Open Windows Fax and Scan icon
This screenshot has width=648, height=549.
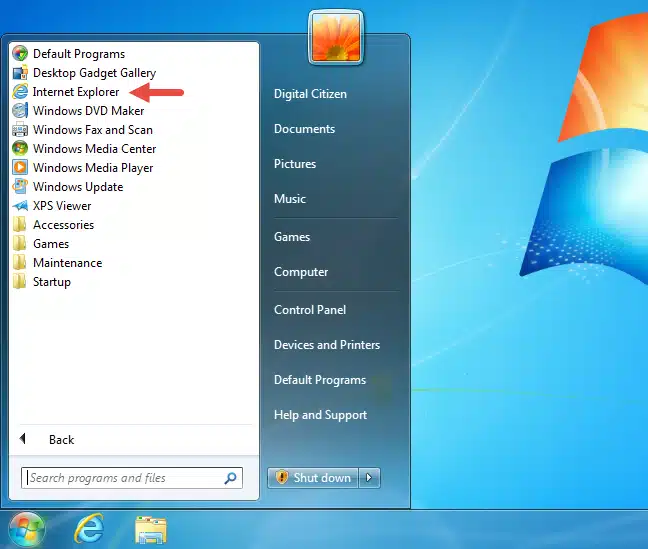pos(20,130)
